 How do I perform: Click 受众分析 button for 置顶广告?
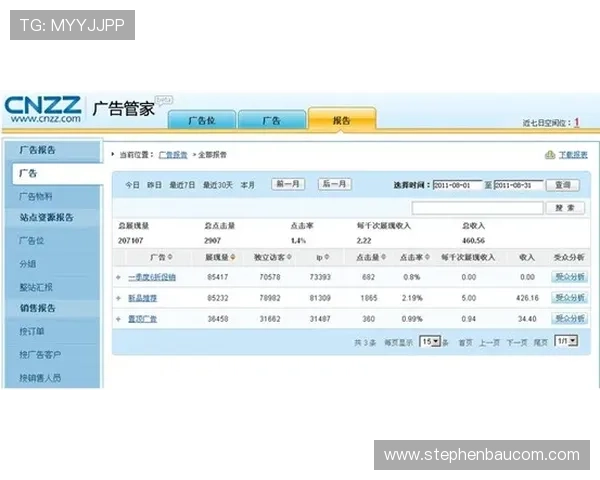pos(569,318)
